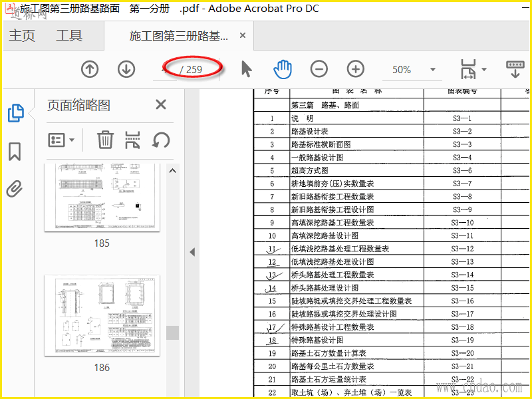Switch to the 主页 tab
The image size is (532, 399).
click(x=22, y=35)
